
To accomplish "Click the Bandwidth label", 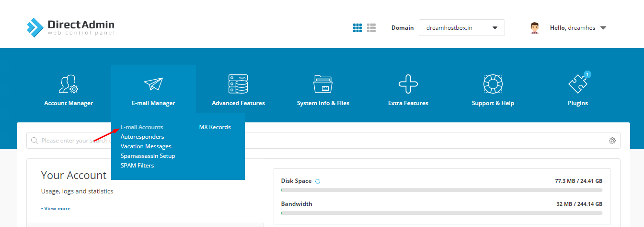I will 297,204.
